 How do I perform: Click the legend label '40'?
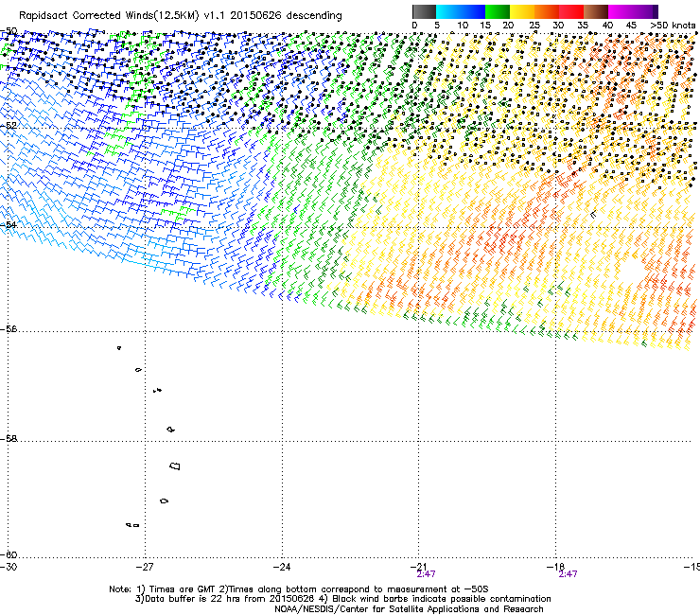(608, 26)
